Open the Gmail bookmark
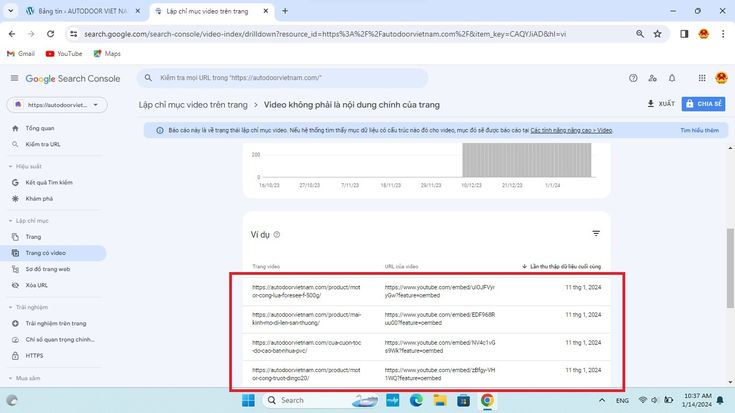This screenshot has height=413, width=735. click(21, 53)
